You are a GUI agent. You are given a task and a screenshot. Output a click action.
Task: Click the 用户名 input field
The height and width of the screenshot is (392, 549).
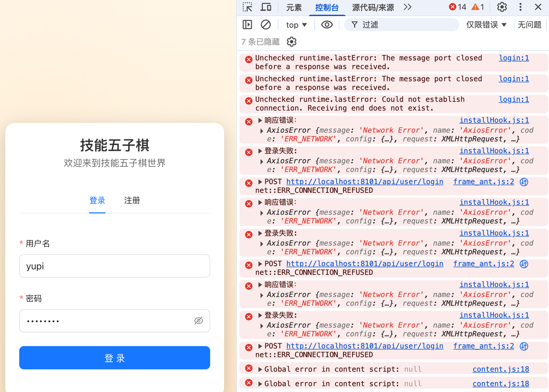click(x=114, y=266)
